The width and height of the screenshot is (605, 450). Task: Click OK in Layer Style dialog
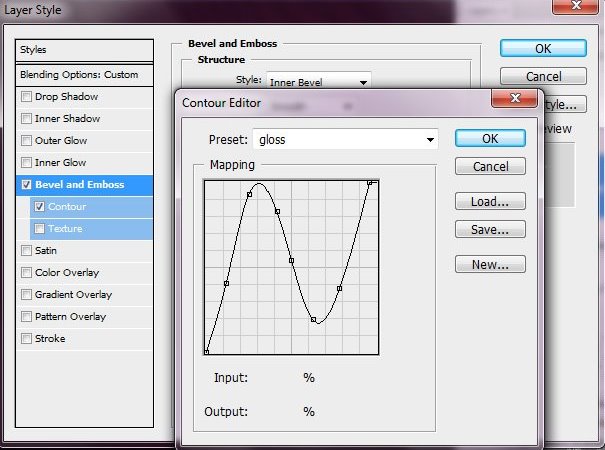click(x=543, y=48)
